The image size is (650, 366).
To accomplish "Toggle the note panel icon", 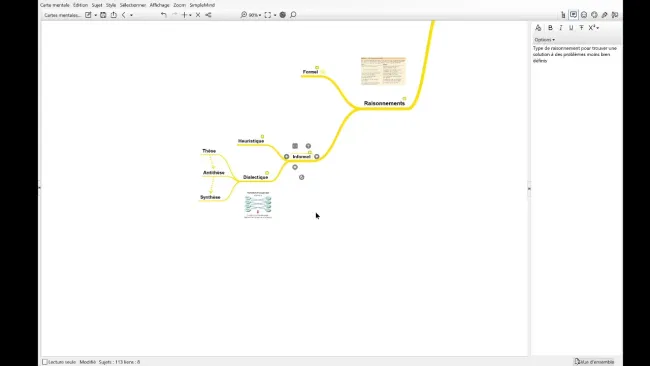I will pos(573,15).
